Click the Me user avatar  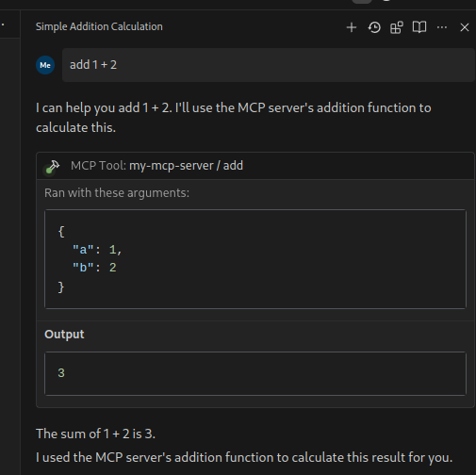[45, 65]
